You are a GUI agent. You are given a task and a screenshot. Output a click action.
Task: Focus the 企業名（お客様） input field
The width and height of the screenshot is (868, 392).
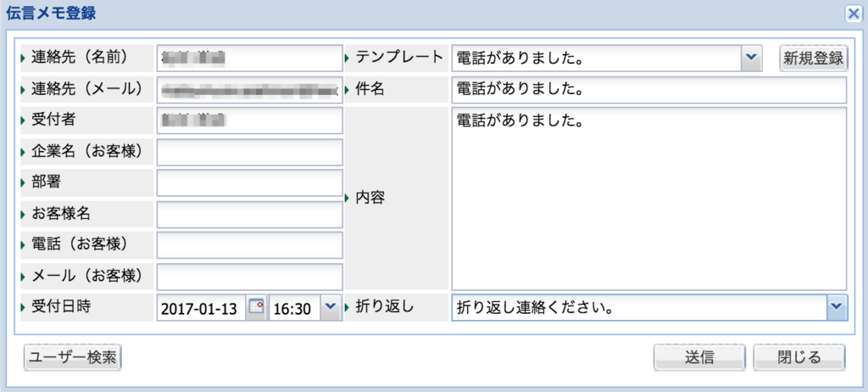[250, 152]
